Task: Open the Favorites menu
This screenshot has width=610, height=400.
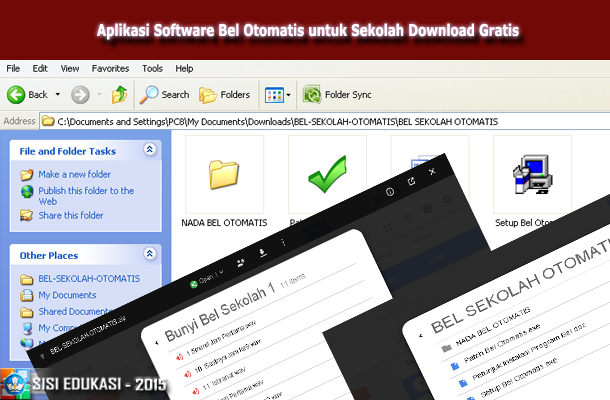Action: [x=110, y=68]
